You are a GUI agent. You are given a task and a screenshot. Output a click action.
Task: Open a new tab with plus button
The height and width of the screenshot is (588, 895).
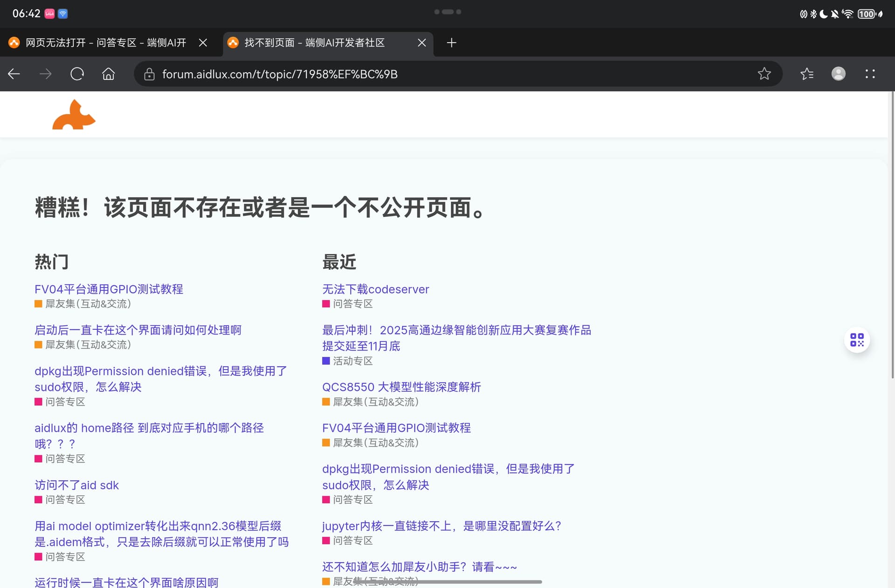451,43
